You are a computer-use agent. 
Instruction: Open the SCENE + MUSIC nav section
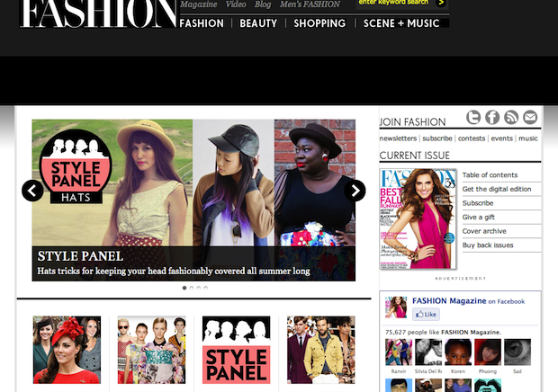[401, 23]
